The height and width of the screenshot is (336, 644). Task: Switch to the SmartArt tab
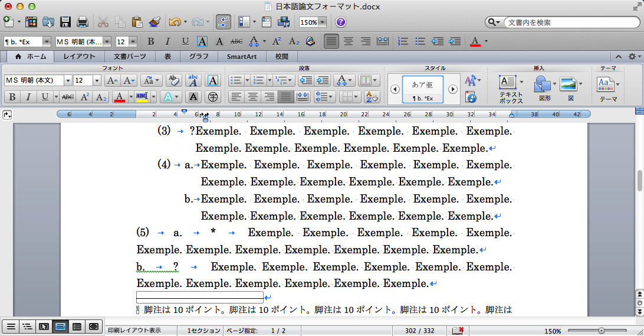coord(242,57)
